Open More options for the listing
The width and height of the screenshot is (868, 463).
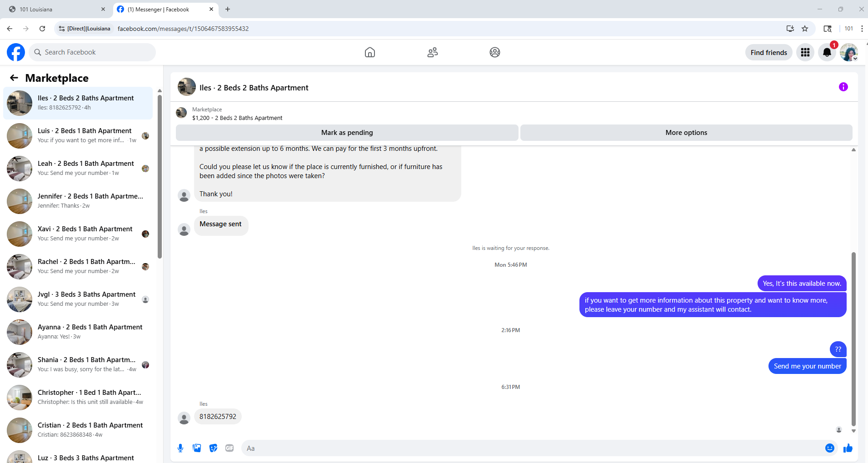[686, 133]
